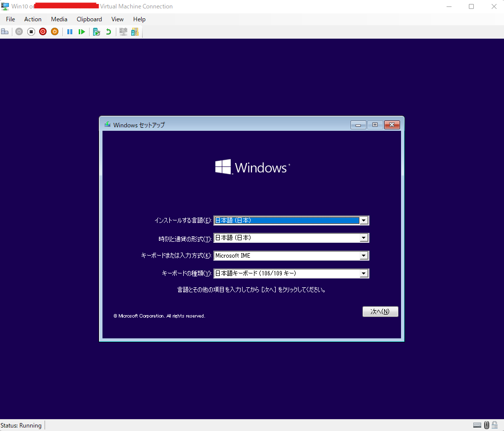Click the greyed Enhanced Session monitor icon
The height and width of the screenshot is (431, 504).
click(x=123, y=32)
